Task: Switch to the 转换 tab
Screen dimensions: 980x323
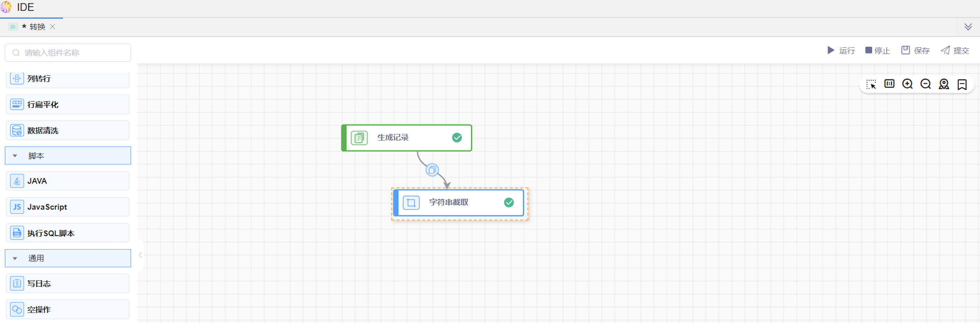Action: pos(37,27)
